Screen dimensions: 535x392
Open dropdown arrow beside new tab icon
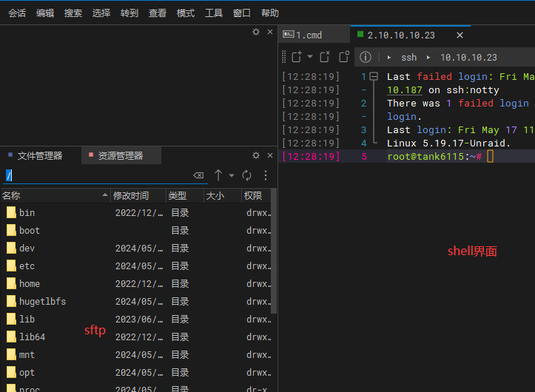click(310, 57)
